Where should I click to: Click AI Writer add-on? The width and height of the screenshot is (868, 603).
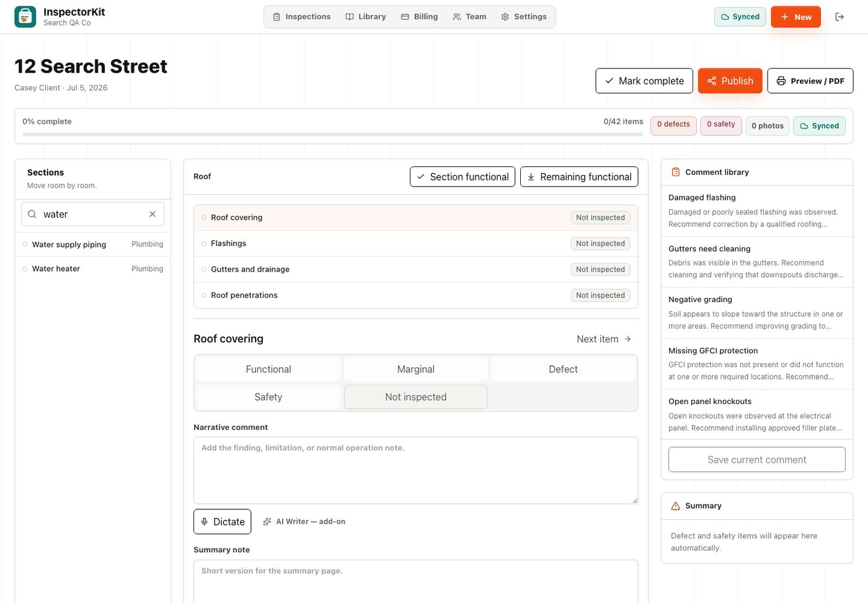click(x=304, y=522)
